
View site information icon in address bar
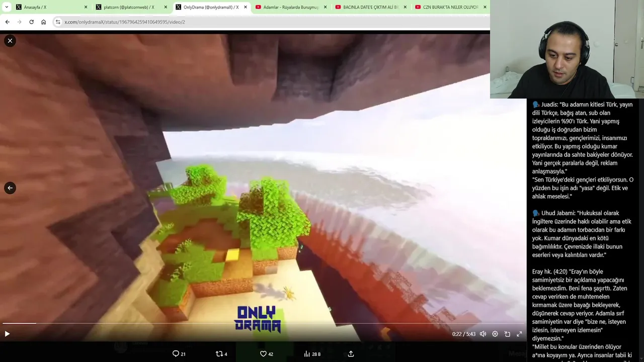(x=58, y=22)
